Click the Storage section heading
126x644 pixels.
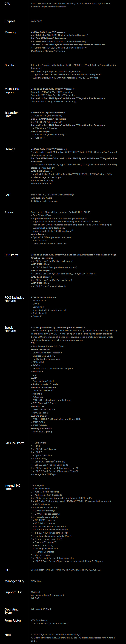(x=10, y=149)
